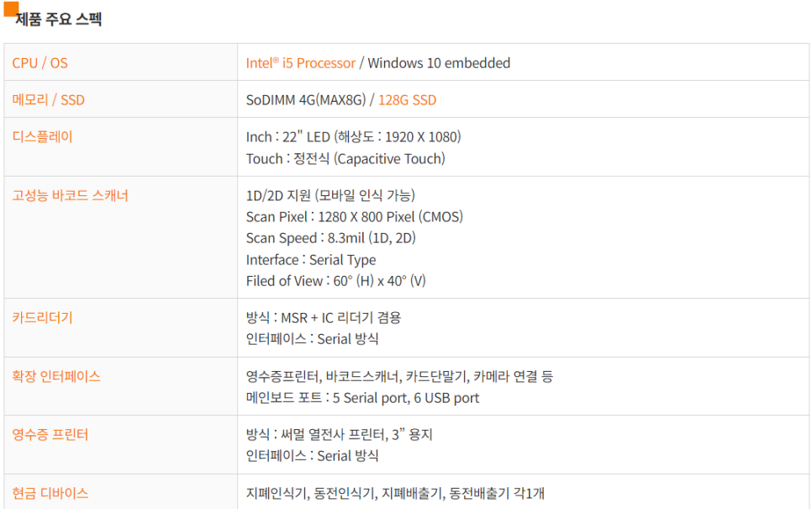Select MSR + IC 리더기 겸용 text
Viewport: 812px width, 509px height.
(340, 318)
